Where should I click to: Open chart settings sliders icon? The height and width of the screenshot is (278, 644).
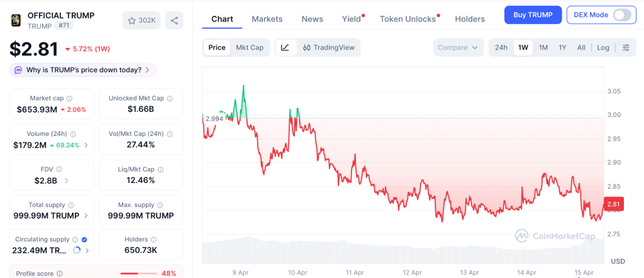tap(626, 47)
